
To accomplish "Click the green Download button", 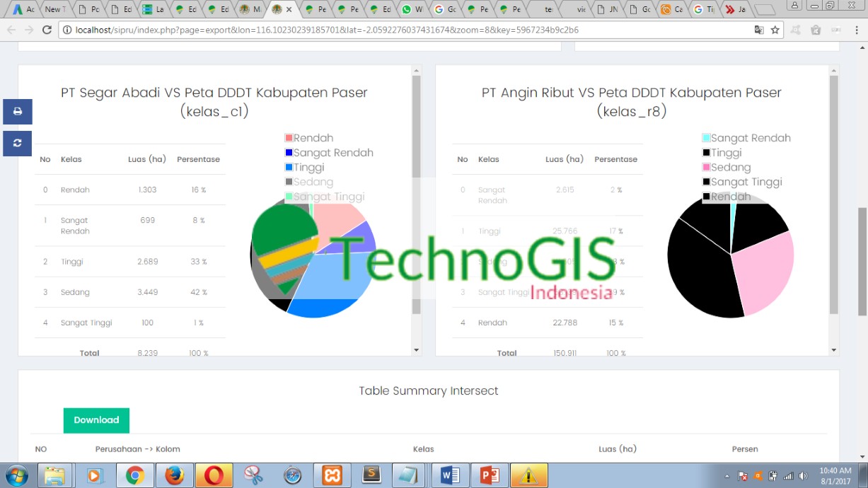I will click(96, 420).
